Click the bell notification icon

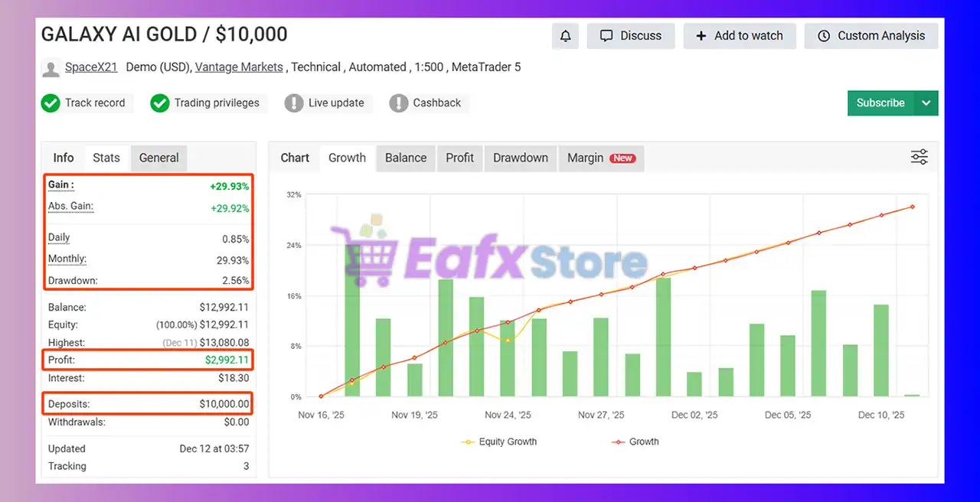tap(565, 36)
